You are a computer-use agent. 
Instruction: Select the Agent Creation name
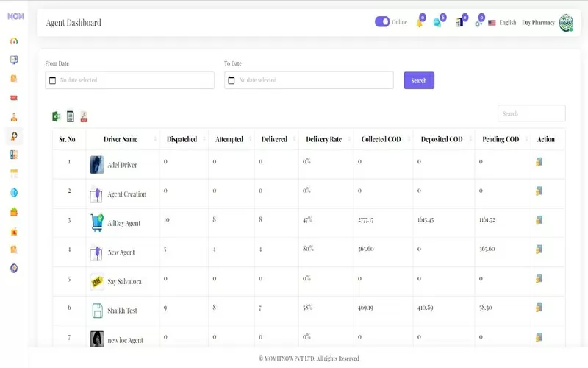click(126, 194)
